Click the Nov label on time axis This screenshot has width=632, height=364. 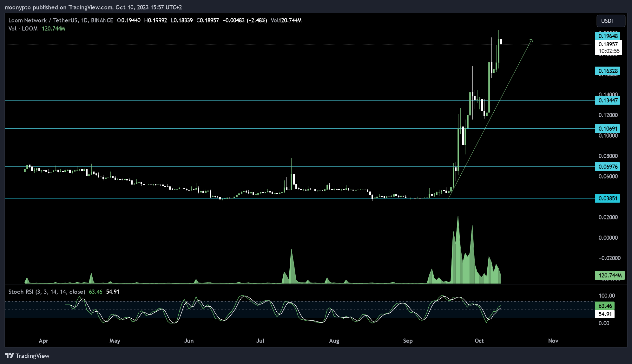(x=553, y=341)
